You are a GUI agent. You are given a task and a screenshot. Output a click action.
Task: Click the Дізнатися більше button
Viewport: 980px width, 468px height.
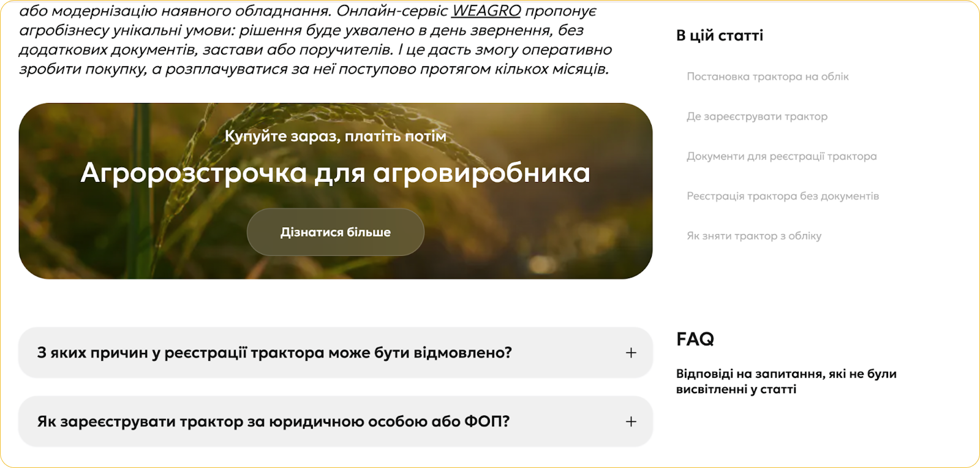[336, 232]
